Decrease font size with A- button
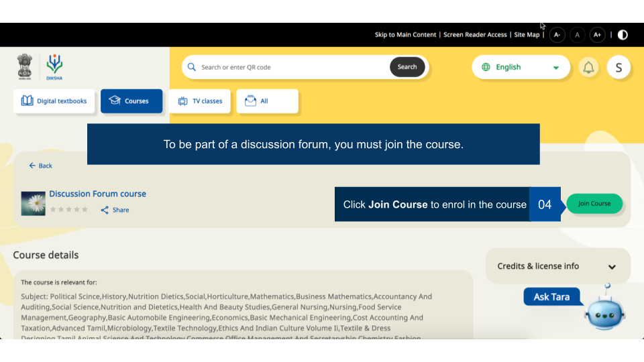This screenshot has height=362, width=644. (557, 35)
